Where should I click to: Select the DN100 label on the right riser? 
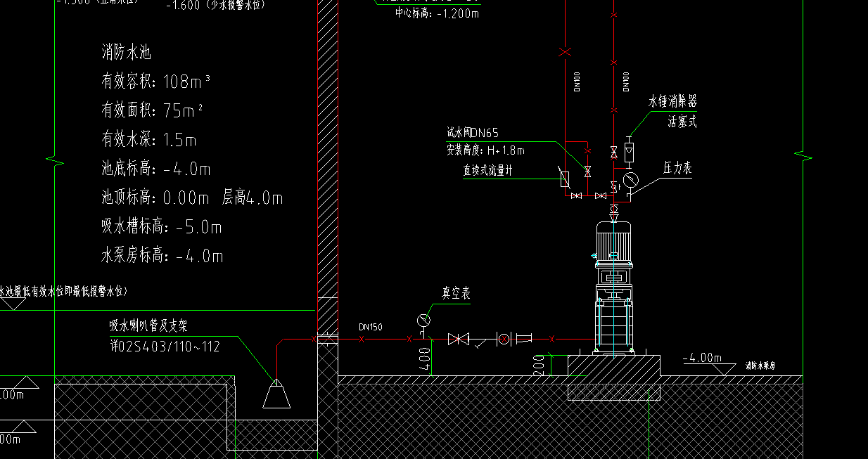[626, 82]
